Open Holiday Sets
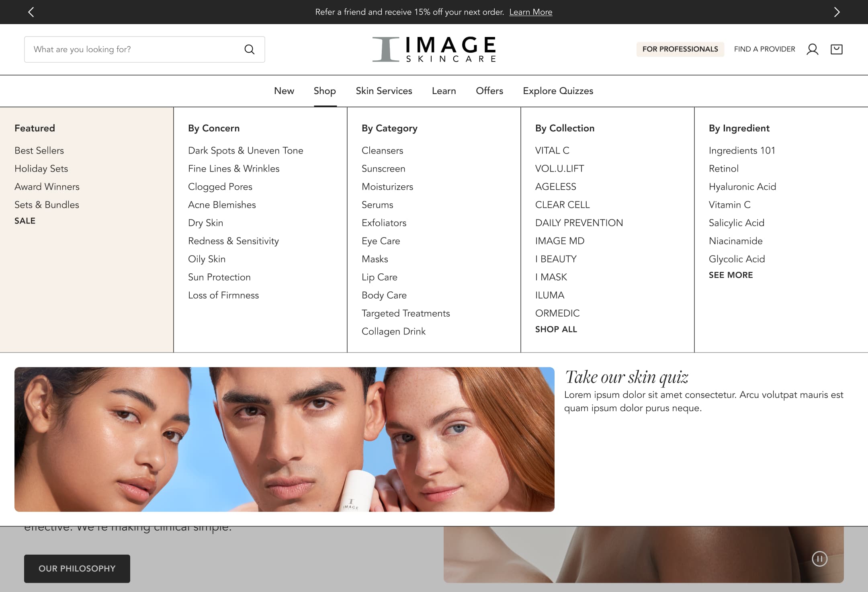 tap(41, 168)
